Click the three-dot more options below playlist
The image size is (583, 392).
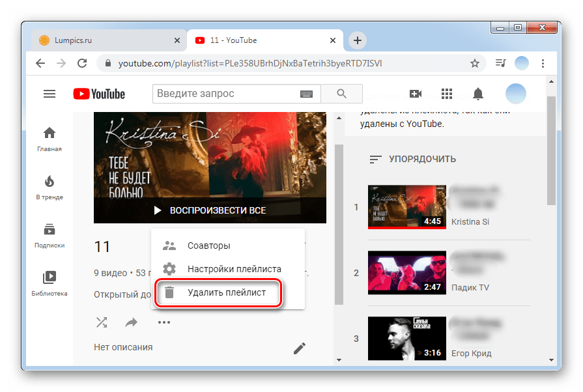coord(164,322)
